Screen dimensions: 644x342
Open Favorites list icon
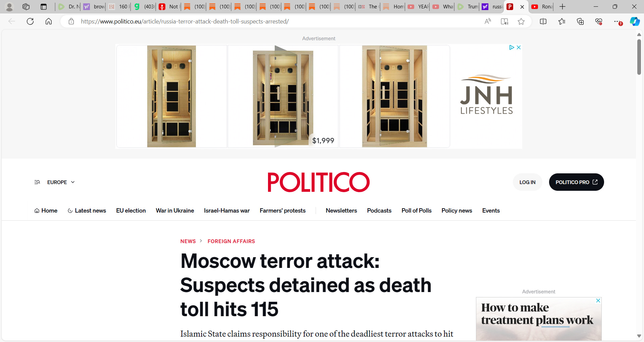562,21
